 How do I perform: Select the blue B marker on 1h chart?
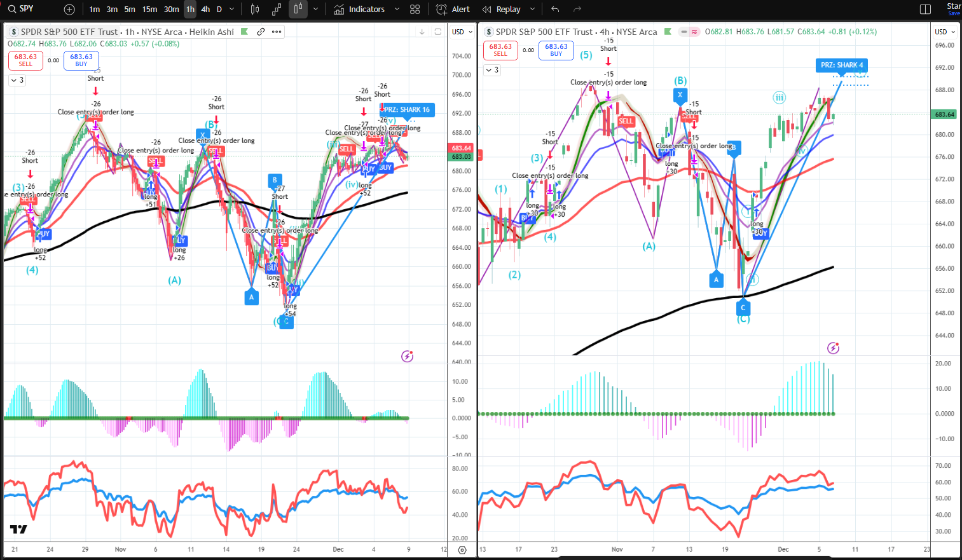275,181
